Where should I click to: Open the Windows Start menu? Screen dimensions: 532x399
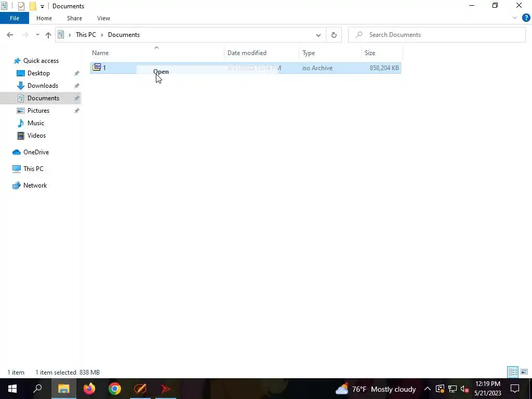pyautogui.click(x=12, y=389)
